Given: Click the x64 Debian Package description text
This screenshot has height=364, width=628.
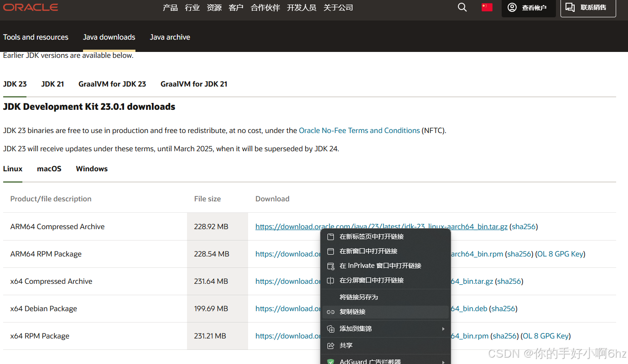Looking at the screenshot, I should [x=44, y=308].
